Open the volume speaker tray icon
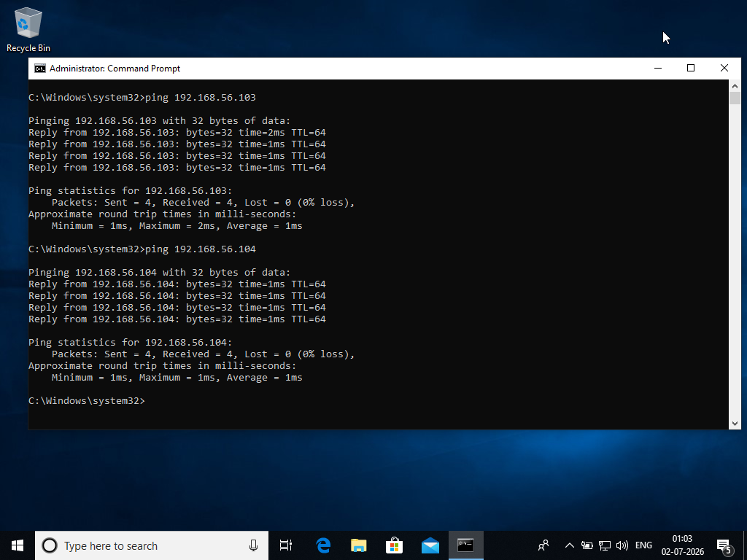747x560 pixels. [x=622, y=545]
